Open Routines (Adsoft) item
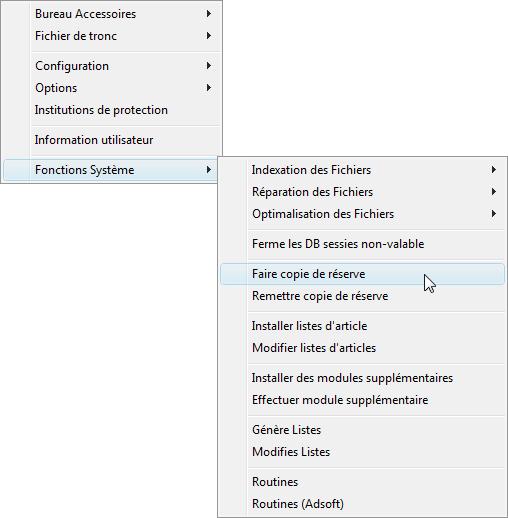Image resolution: width=508 pixels, height=518 pixels. click(x=362, y=504)
